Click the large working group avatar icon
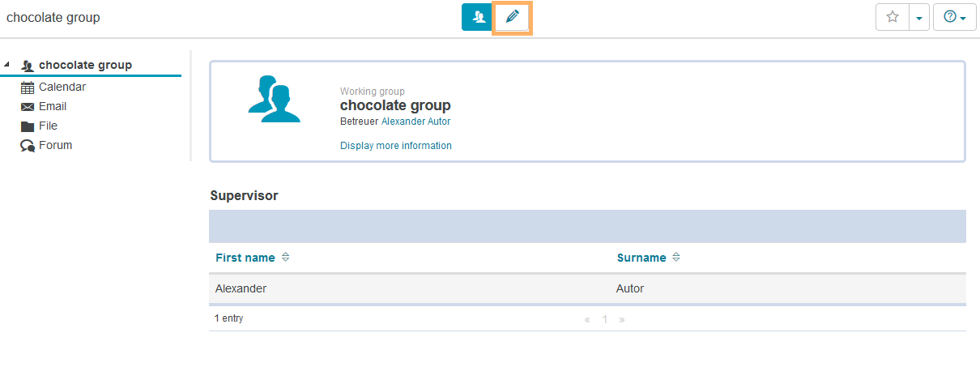980x384 pixels. pos(274,99)
